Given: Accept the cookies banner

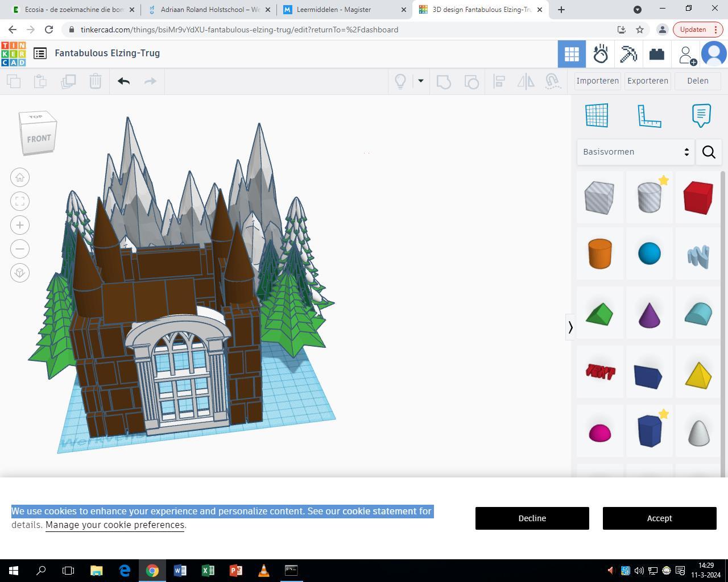Looking at the screenshot, I should pos(660,518).
